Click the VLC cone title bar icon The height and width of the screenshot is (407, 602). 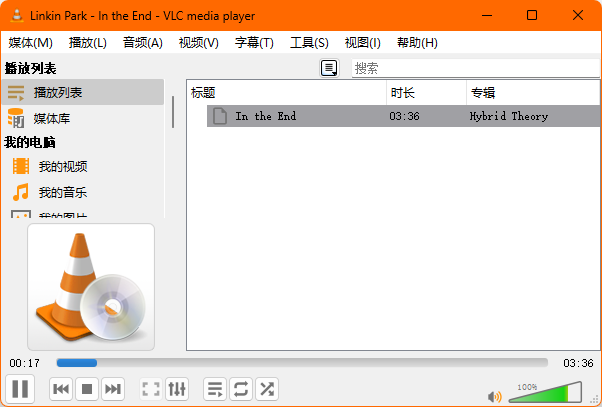pyautogui.click(x=17, y=15)
